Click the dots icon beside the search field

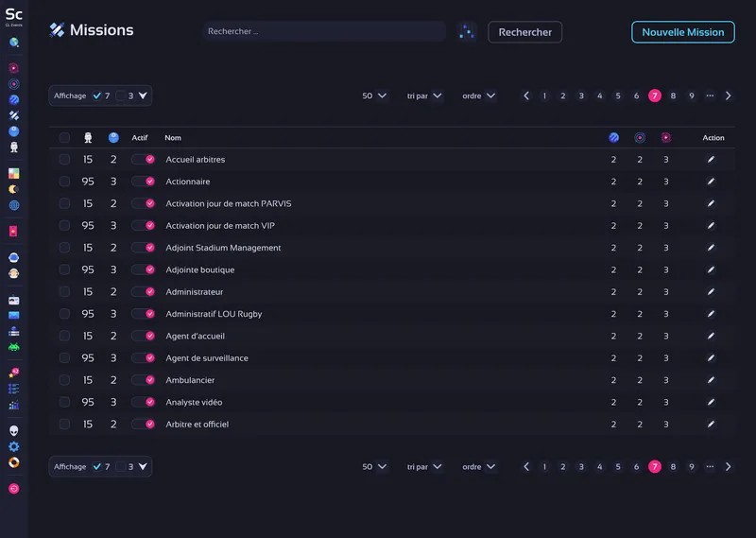[x=467, y=32]
